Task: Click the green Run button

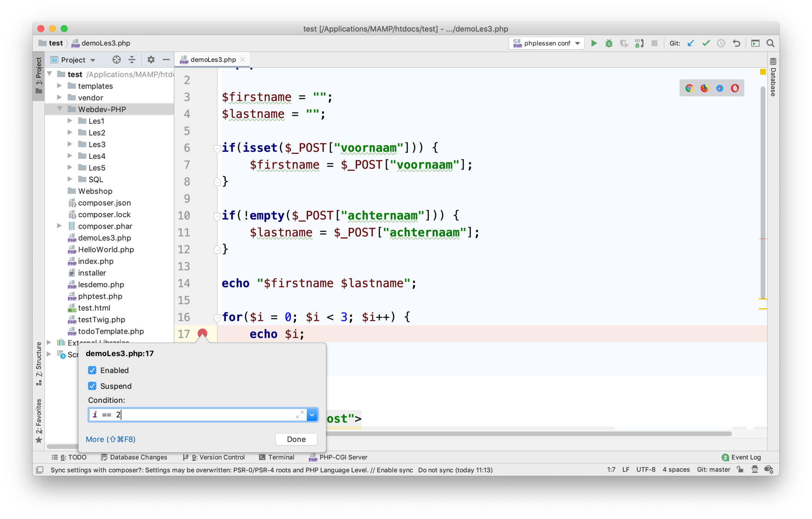Action: point(594,43)
